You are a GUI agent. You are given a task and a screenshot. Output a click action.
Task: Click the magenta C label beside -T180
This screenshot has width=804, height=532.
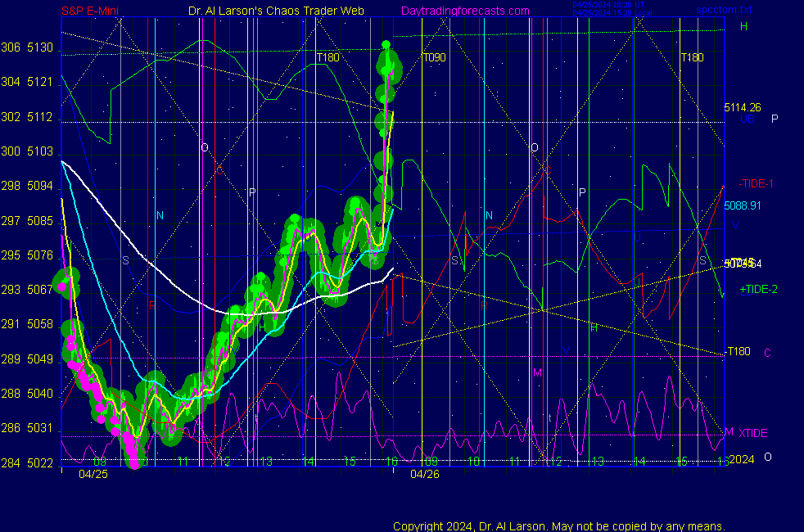768,353
